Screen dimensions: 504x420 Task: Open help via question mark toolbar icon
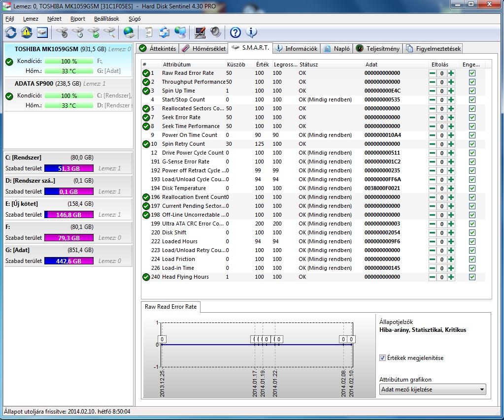235,32
